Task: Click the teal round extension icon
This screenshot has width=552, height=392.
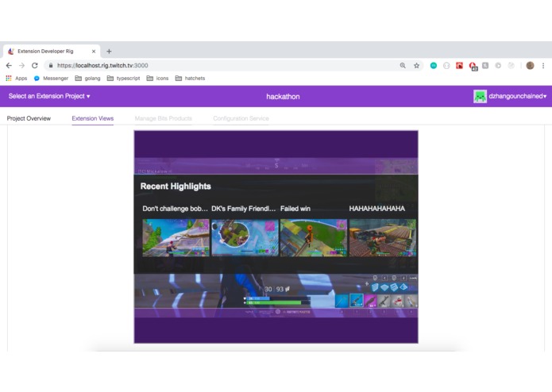Action: coord(434,65)
